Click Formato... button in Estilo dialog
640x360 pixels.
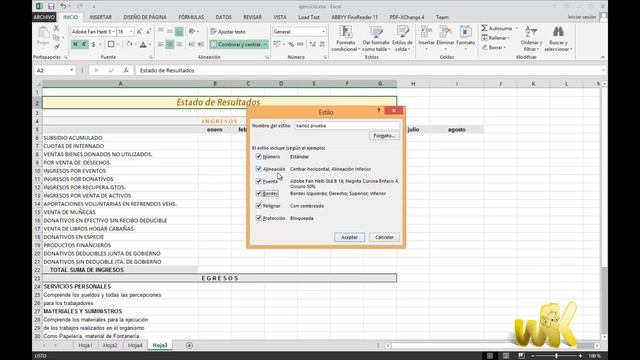coord(384,136)
